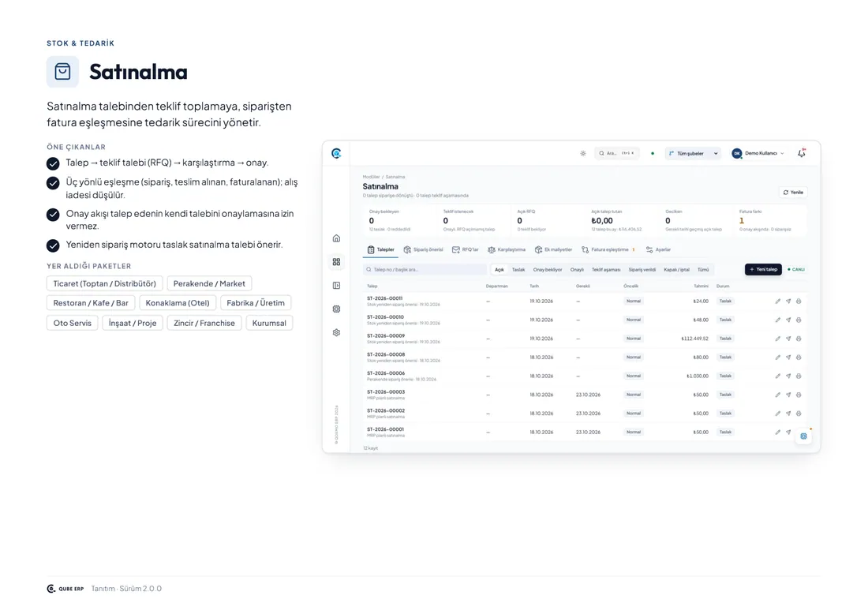Focus the global Ara search box
The width and height of the screenshot is (868, 614).
click(617, 153)
